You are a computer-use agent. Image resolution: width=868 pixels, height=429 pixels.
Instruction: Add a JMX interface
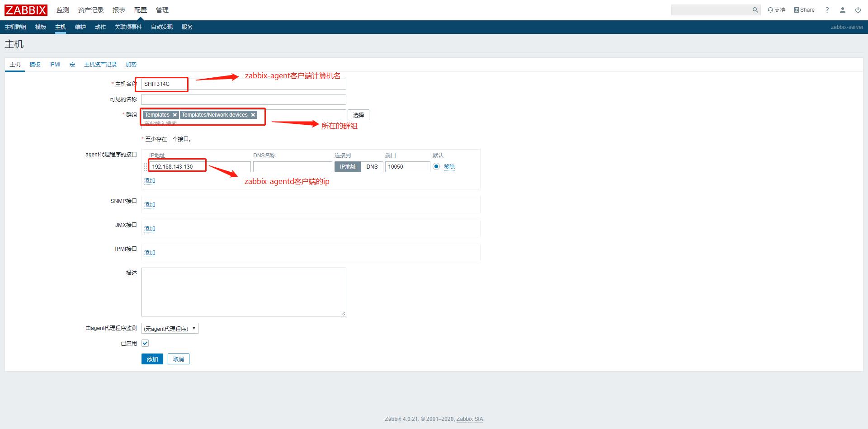[150, 229]
